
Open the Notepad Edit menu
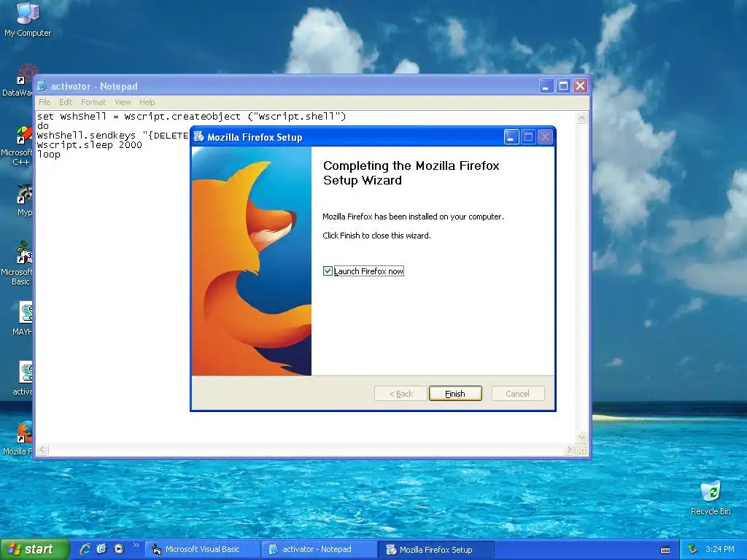66,102
